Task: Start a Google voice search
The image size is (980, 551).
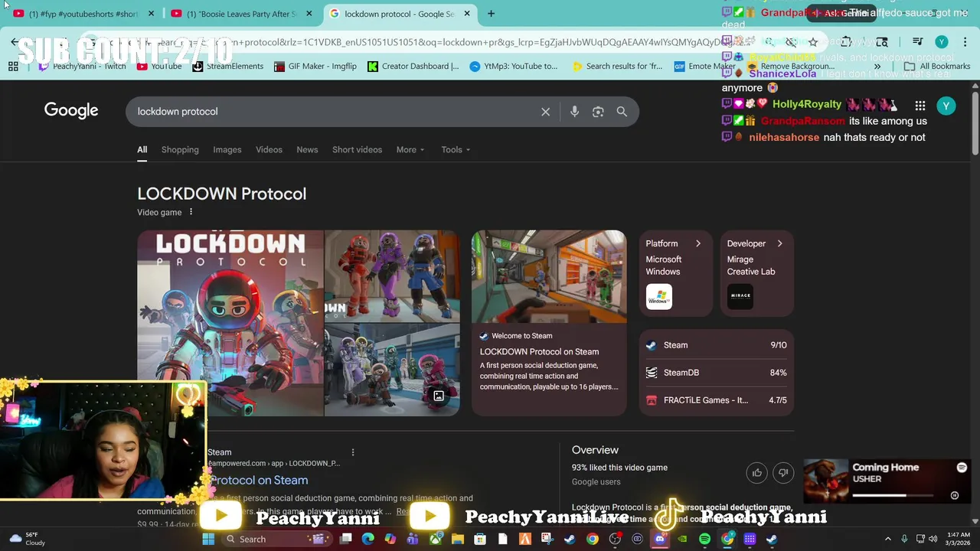Action: point(574,112)
